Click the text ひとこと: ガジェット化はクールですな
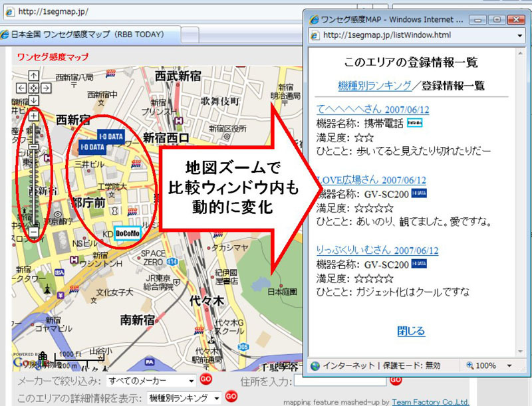This screenshot has height=406, width=532. point(393,292)
